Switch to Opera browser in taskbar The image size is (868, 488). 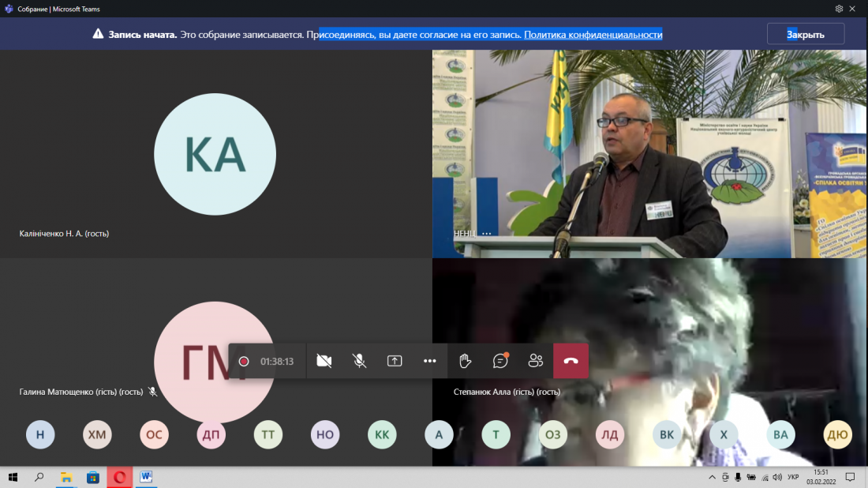[120, 477]
